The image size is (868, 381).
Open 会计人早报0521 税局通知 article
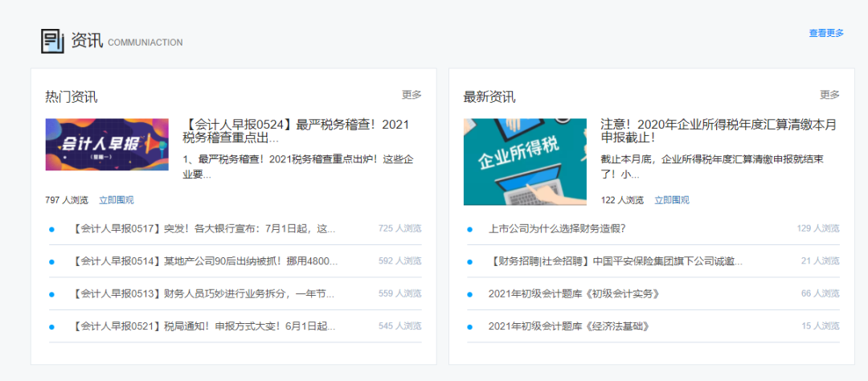pos(204,326)
